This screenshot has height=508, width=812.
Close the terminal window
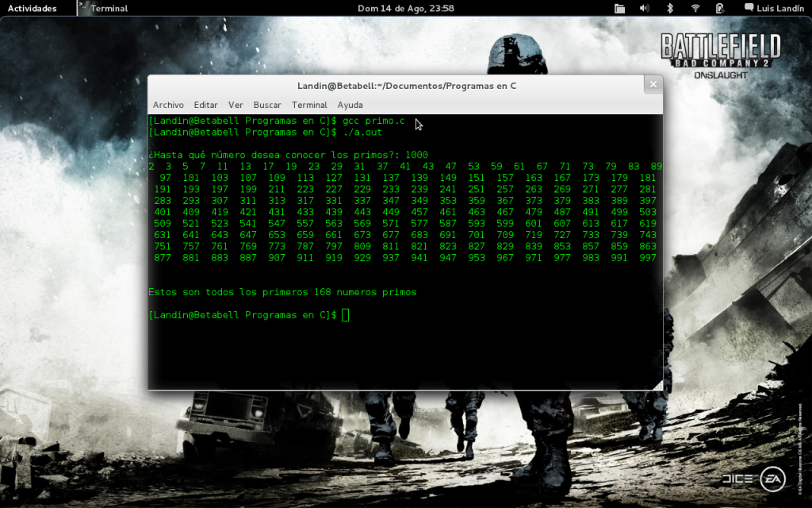[653, 84]
